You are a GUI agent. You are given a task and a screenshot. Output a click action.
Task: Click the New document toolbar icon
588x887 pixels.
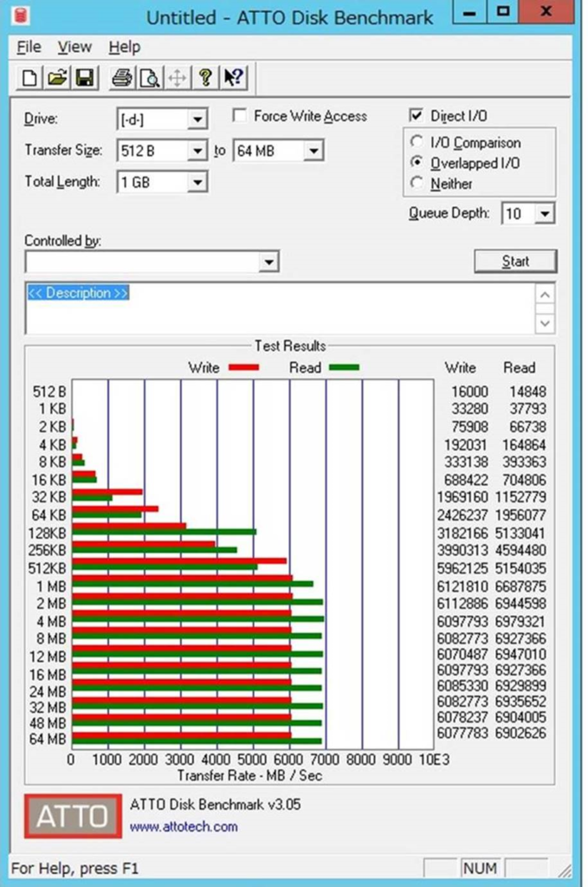[29, 77]
